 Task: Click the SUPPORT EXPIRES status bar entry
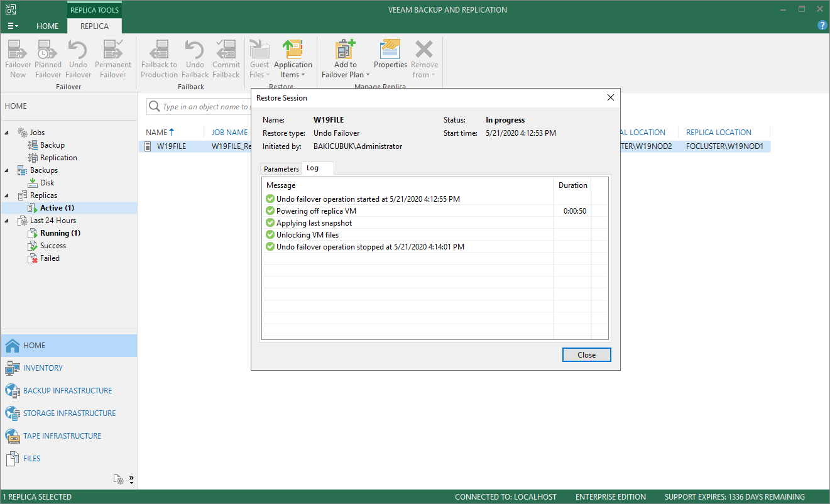pyautogui.click(x=735, y=497)
